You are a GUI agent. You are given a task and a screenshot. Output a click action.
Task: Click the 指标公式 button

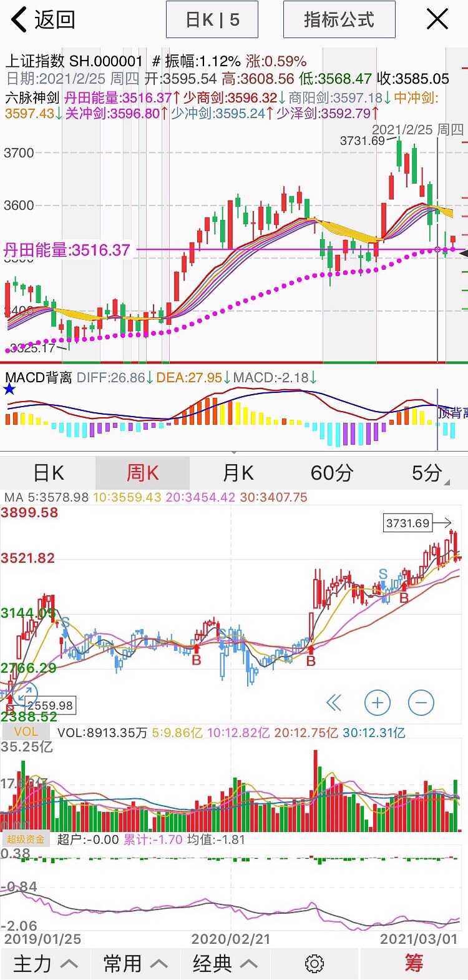(339, 20)
